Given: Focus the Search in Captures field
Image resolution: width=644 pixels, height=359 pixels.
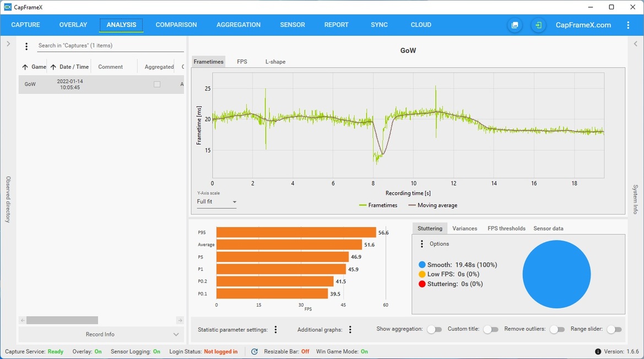Looking at the screenshot, I should pos(110,46).
